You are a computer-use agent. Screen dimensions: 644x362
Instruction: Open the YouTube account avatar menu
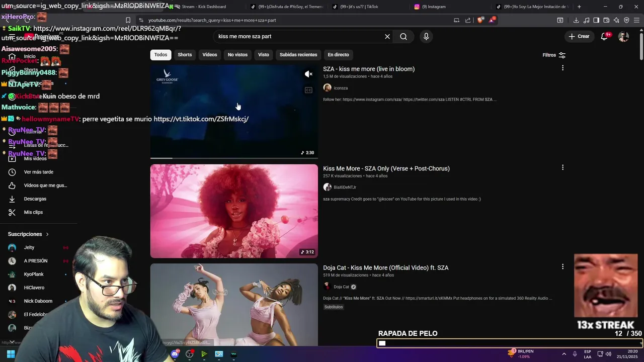pyautogui.click(x=623, y=36)
